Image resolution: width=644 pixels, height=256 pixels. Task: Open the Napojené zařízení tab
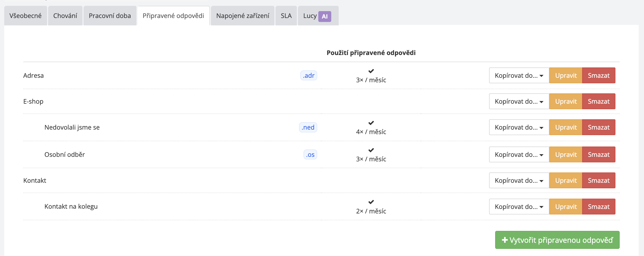pos(242,16)
